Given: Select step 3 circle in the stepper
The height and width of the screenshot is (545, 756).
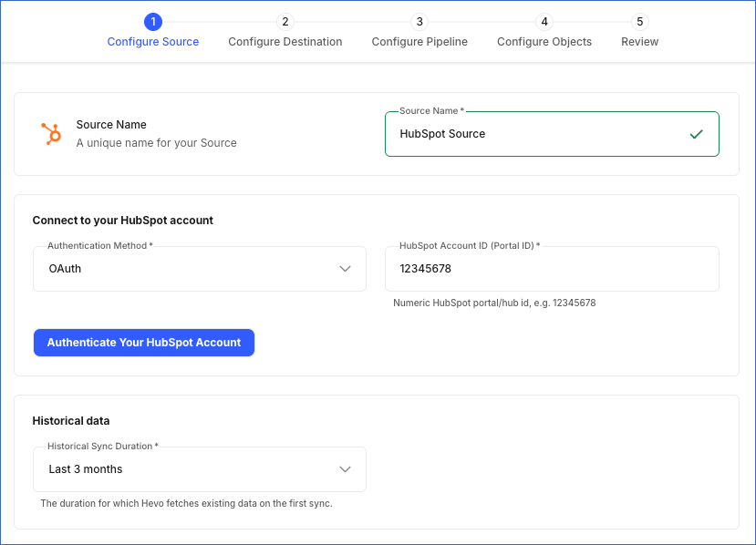Looking at the screenshot, I should (419, 22).
